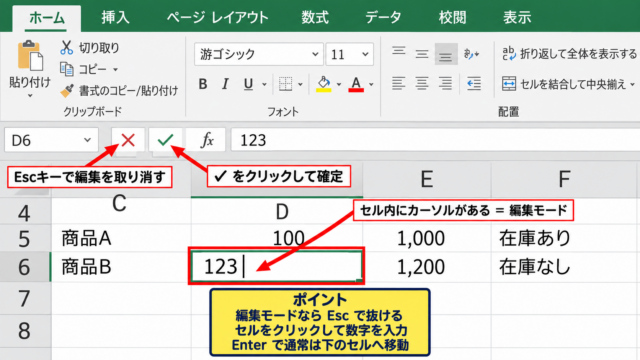Screen dimensions: 640x360
Task: Click the Borders grid icon
Action: (x=285, y=84)
